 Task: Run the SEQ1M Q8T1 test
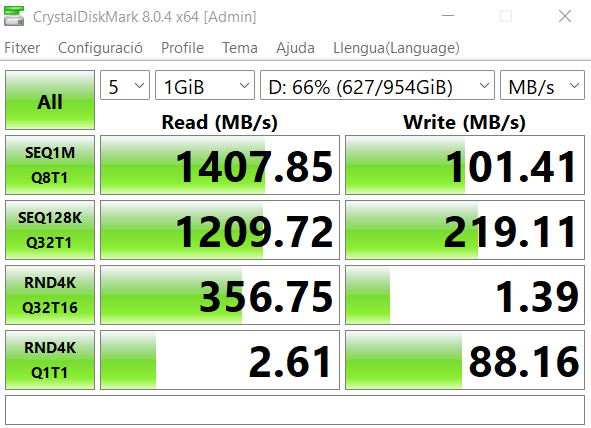(x=50, y=165)
